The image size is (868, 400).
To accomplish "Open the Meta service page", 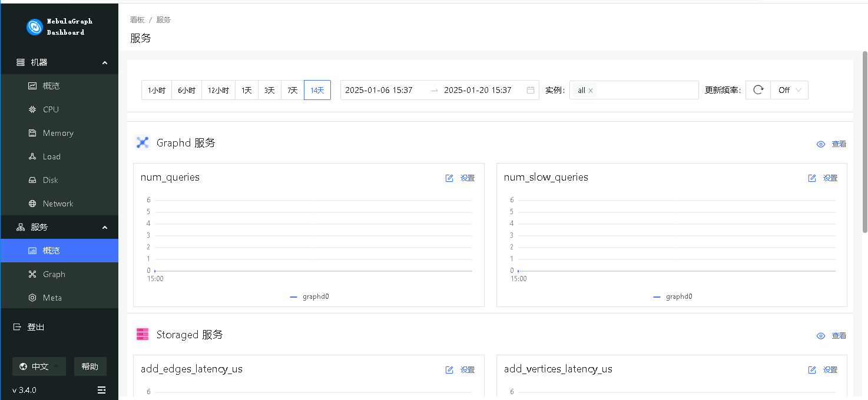I will [59, 298].
